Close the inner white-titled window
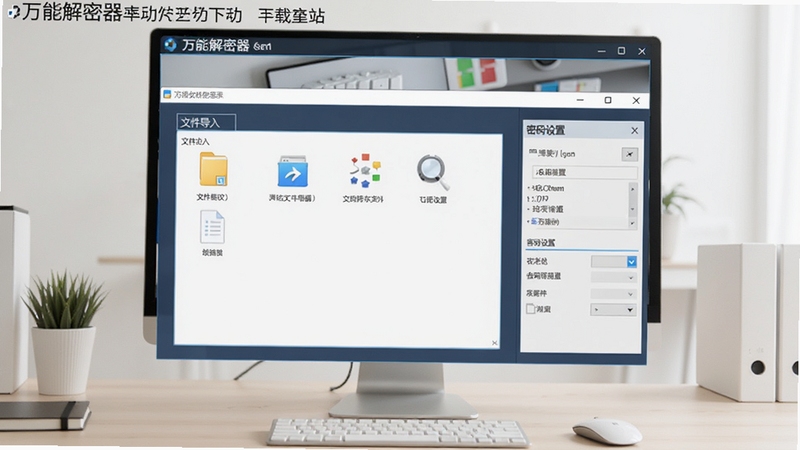 (636, 101)
